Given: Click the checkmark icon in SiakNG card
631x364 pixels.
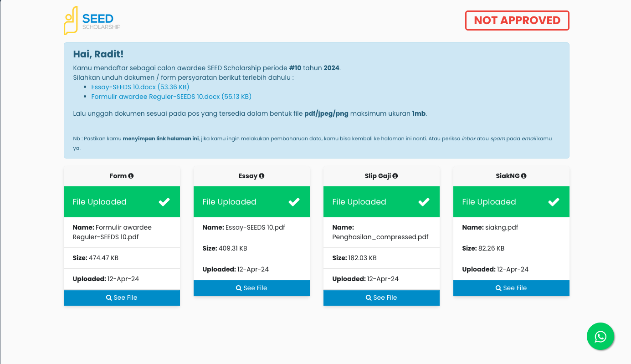Looking at the screenshot, I should click(554, 202).
